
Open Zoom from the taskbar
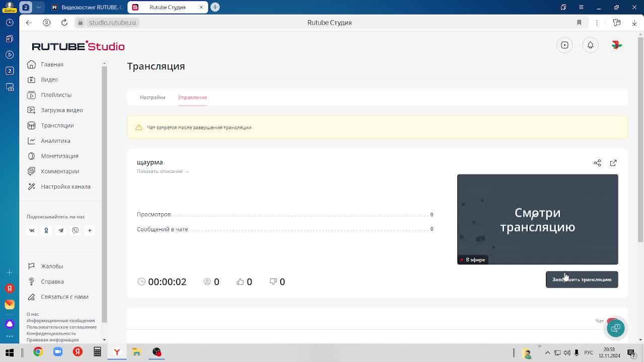(x=58, y=352)
